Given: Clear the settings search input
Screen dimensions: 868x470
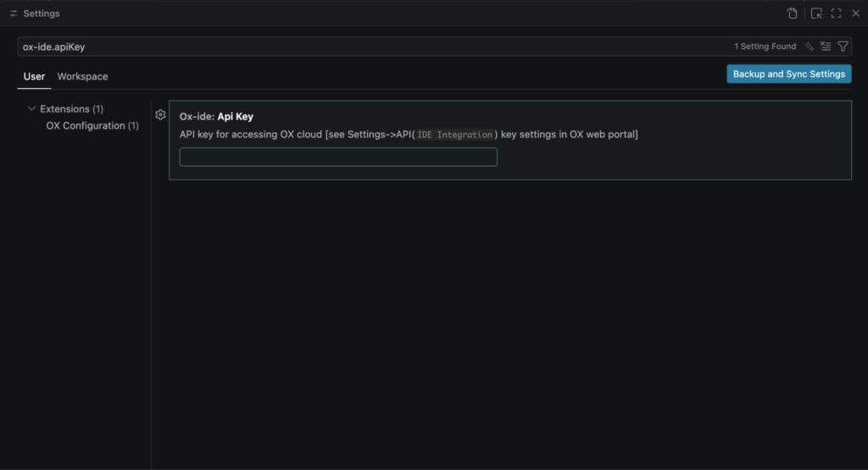Looking at the screenshot, I should tap(826, 47).
